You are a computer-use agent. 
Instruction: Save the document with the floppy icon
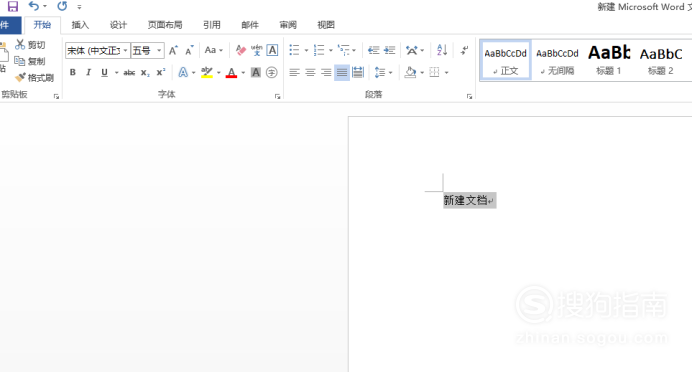[13, 6]
